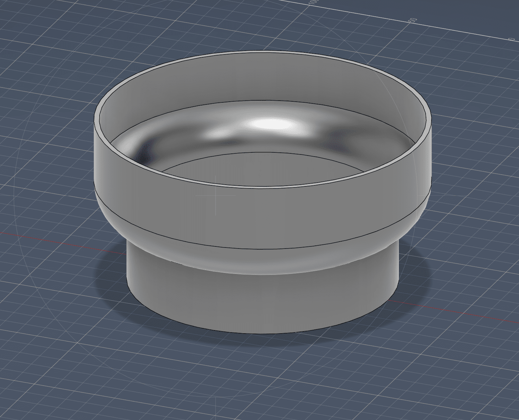Click the "50" grid ruler label
The height and width of the screenshot is (420, 519).
pos(413,20)
